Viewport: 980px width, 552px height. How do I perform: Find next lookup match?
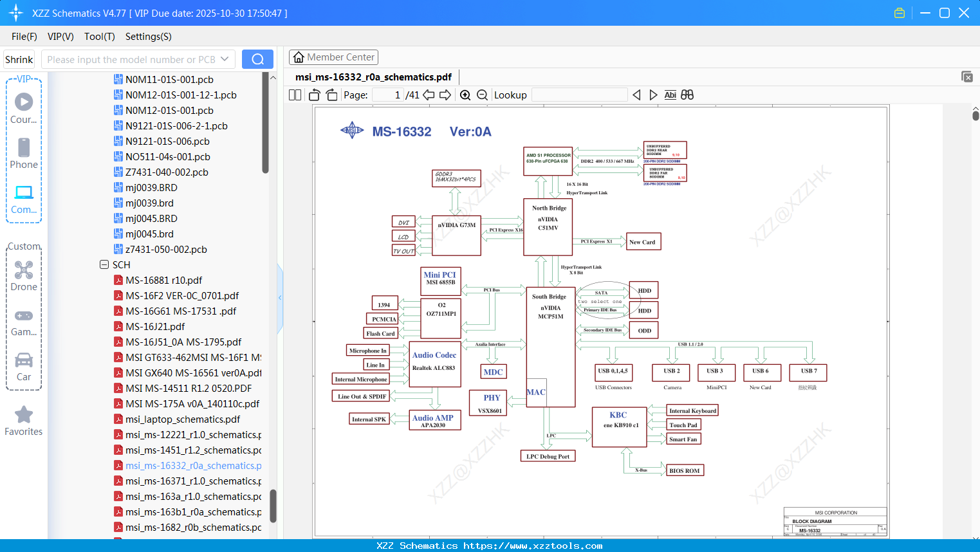coord(654,95)
